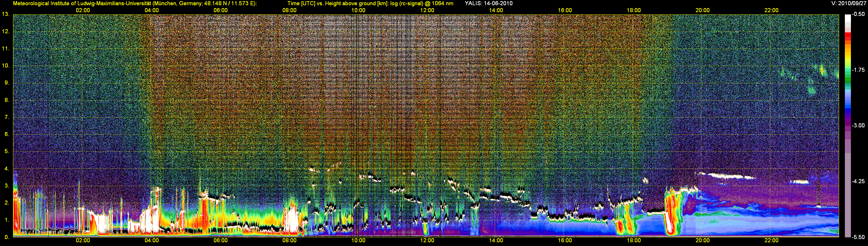Image resolution: width=868 pixels, height=246 pixels.
Task: Select the 06:00 label on the top time axis
Action: click(221, 10)
